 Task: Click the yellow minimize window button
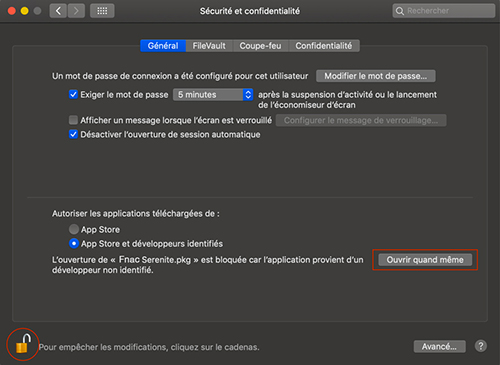click(x=24, y=11)
